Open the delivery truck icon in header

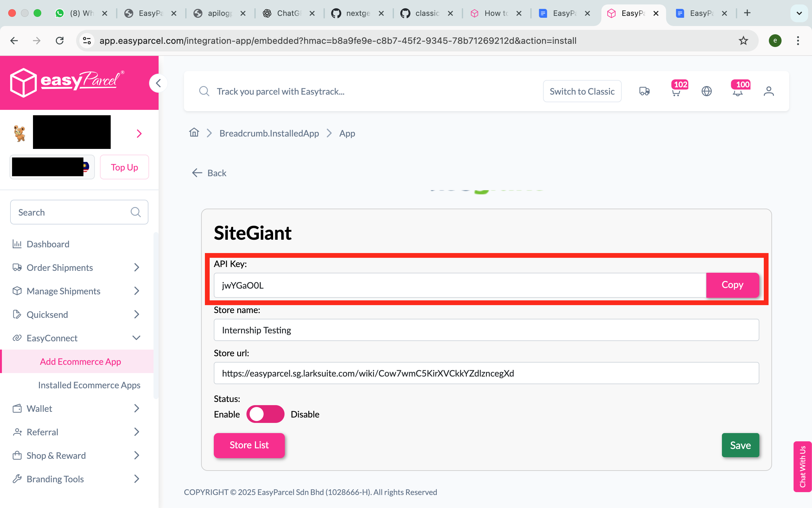coord(644,91)
